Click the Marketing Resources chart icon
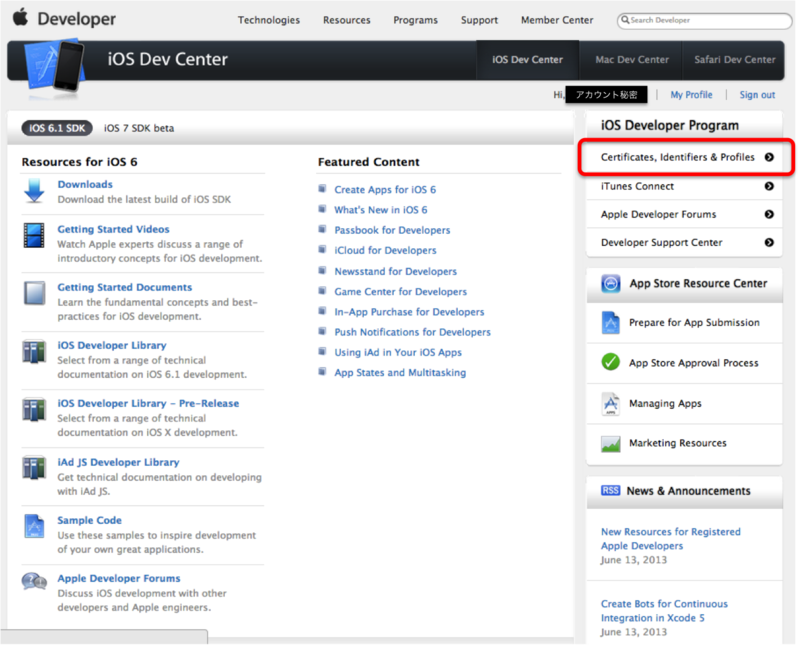The image size is (800, 645). pyautogui.click(x=611, y=444)
